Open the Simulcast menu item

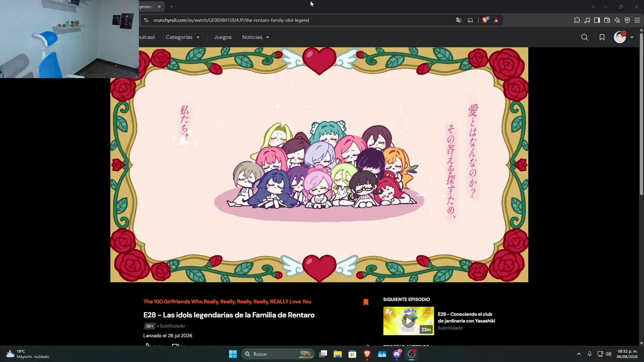pyautogui.click(x=147, y=37)
